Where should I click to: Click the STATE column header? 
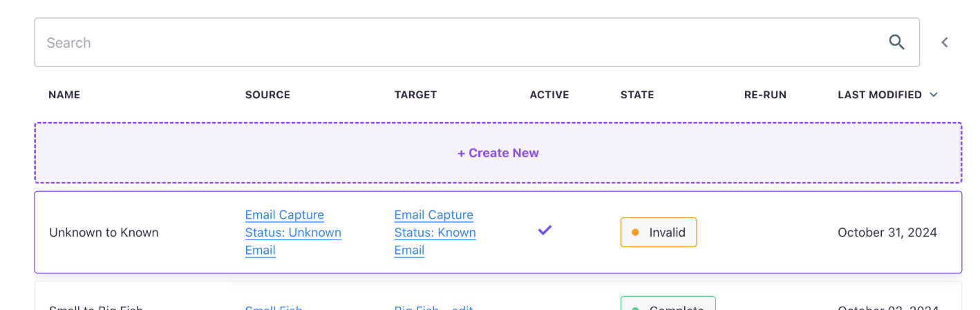[x=637, y=95]
